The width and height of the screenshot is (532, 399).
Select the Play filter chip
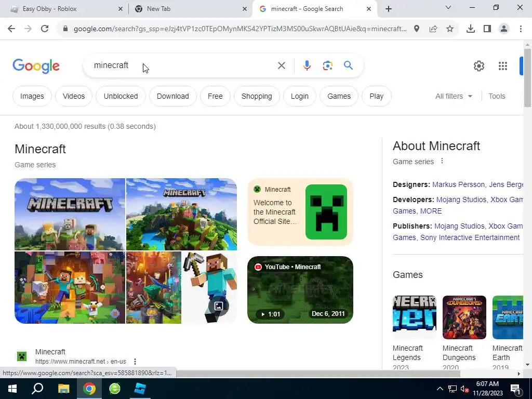377,96
